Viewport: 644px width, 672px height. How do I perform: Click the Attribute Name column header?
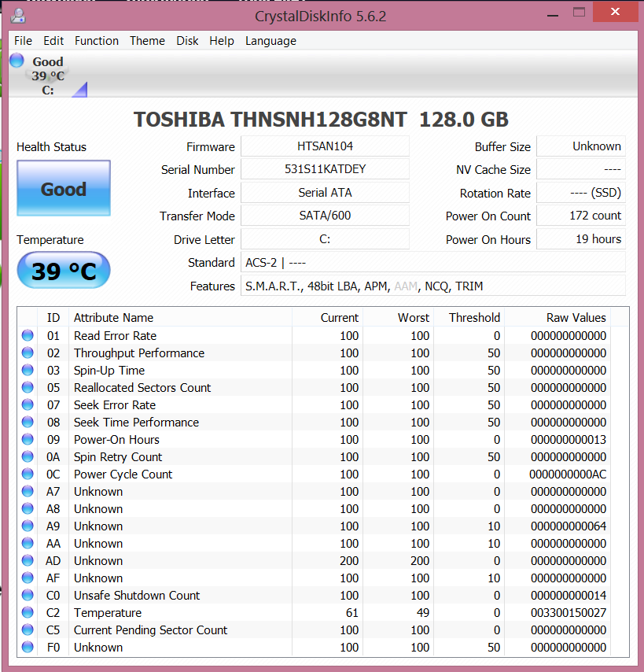[x=113, y=318]
